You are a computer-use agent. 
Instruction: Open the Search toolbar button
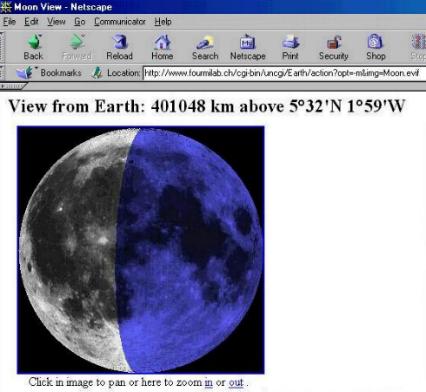205,47
